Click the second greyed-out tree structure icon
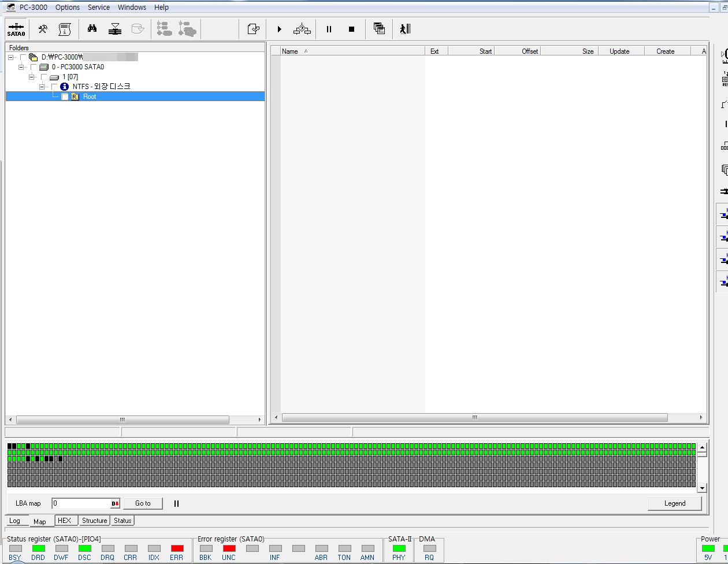 (x=187, y=29)
